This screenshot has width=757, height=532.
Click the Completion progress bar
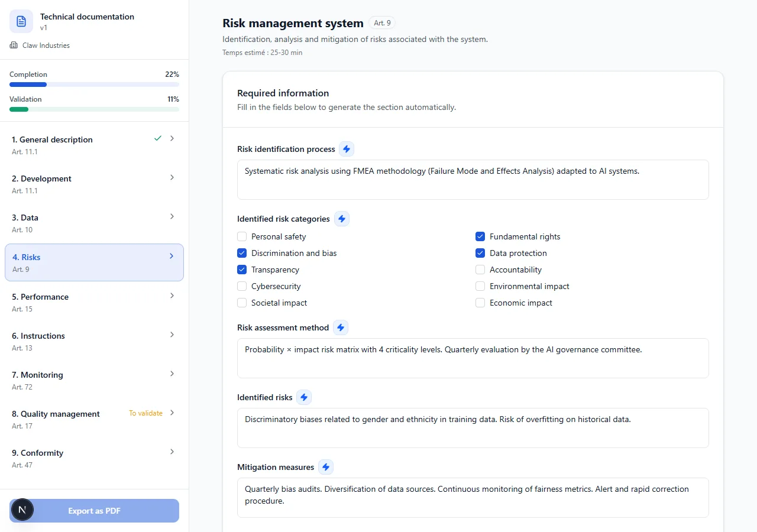click(94, 85)
